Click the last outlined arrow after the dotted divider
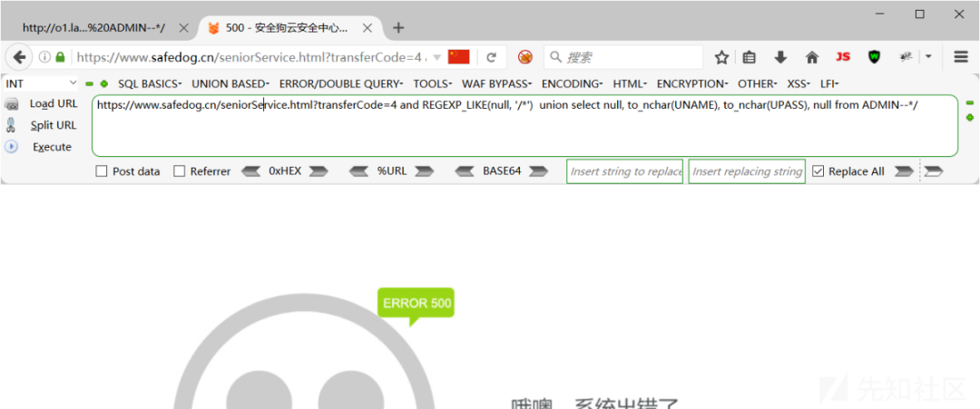The image size is (980, 409). pyautogui.click(x=934, y=171)
